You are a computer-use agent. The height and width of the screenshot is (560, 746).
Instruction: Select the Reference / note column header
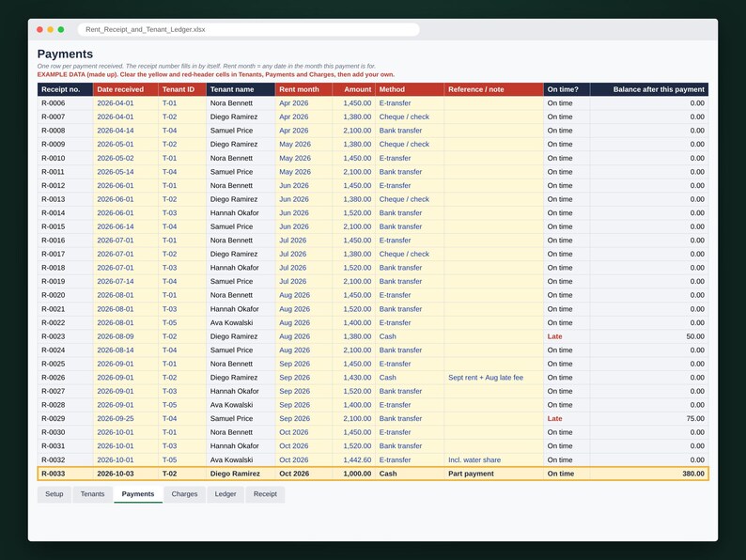click(494, 89)
